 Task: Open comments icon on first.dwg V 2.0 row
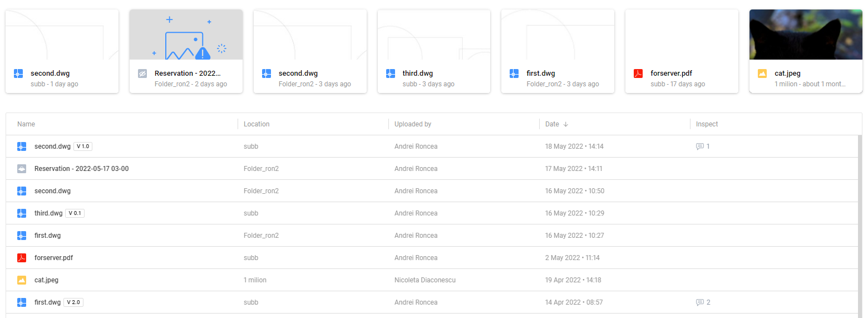coord(699,302)
